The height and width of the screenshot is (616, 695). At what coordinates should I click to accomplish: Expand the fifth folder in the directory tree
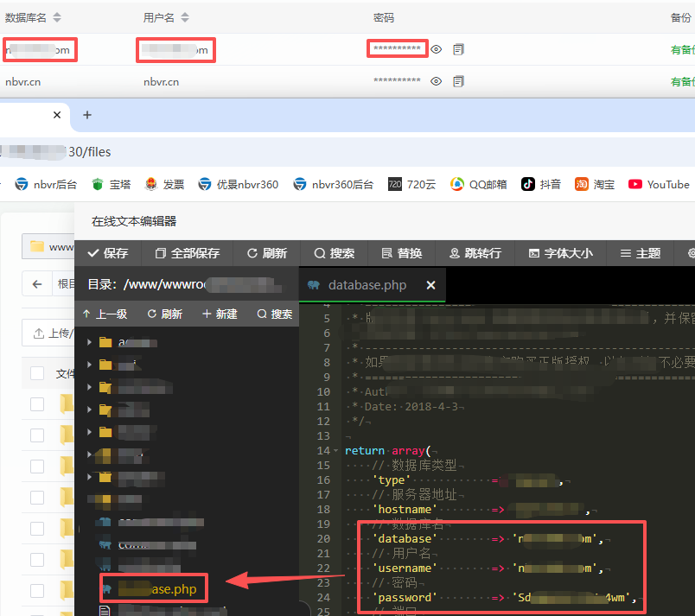click(89, 432)
